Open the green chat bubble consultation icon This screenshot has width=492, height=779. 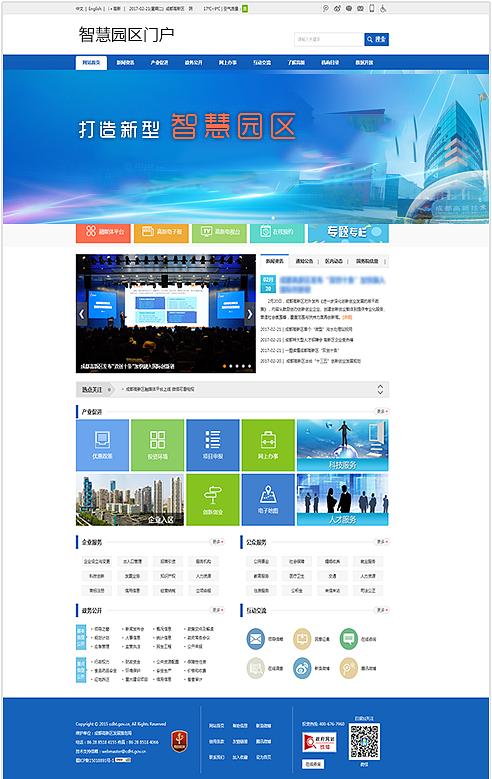tap(349, 639)
